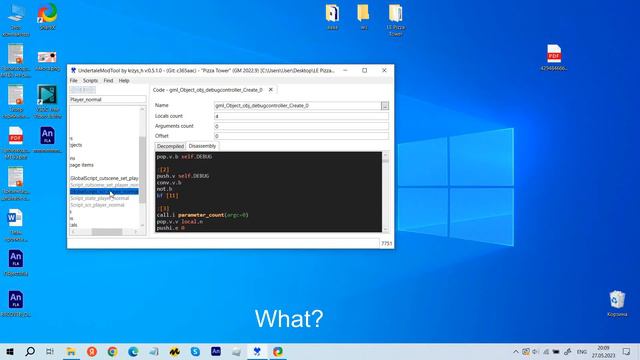Viewport: 640px width, 360px height.
Task: Open the notification center icon
Action: pos(627,351)
